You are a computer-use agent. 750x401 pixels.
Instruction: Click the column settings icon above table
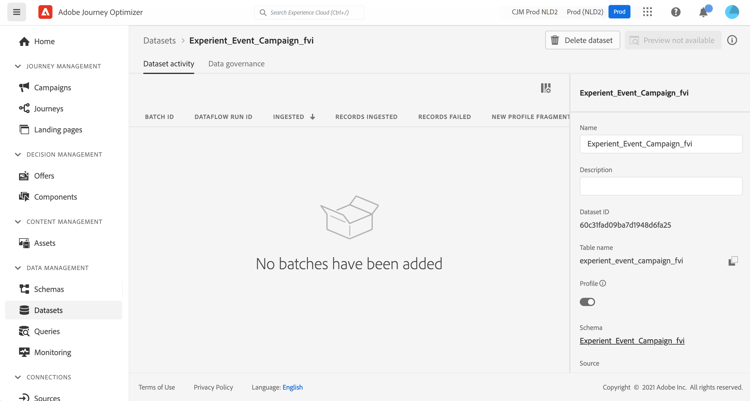[x=546, y=88]
